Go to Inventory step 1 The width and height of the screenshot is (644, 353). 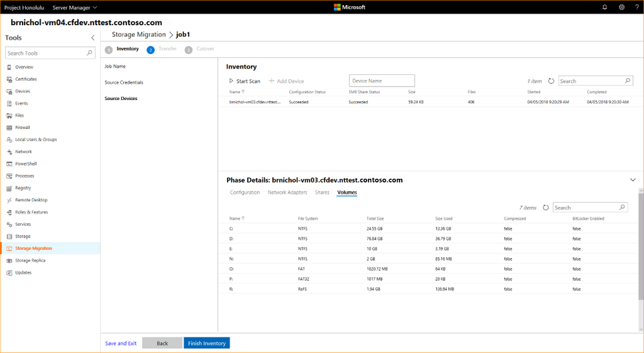click(122, 49)
